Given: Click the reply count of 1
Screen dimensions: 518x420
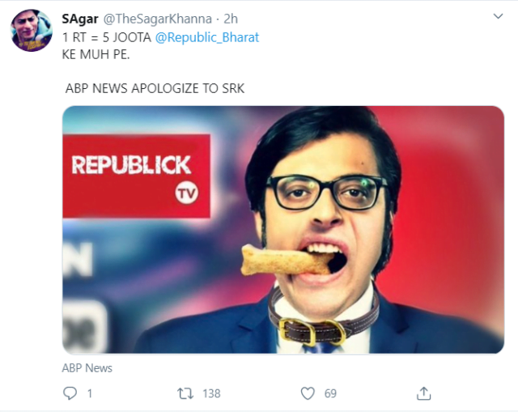Looking at the screenshot, I should point(89,393).
